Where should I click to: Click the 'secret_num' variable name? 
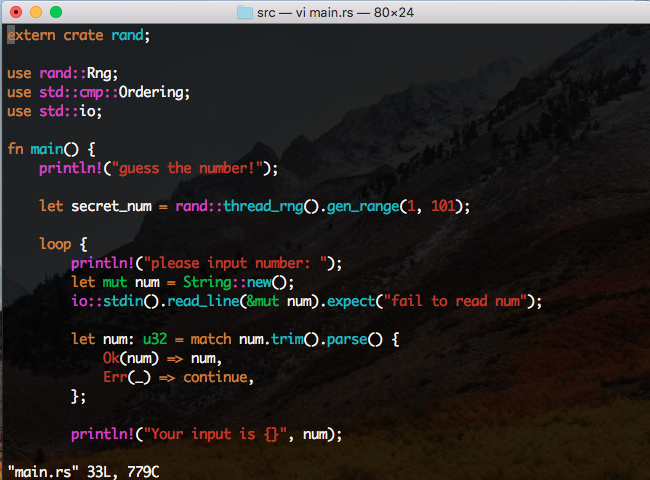[x=111, y=206]
